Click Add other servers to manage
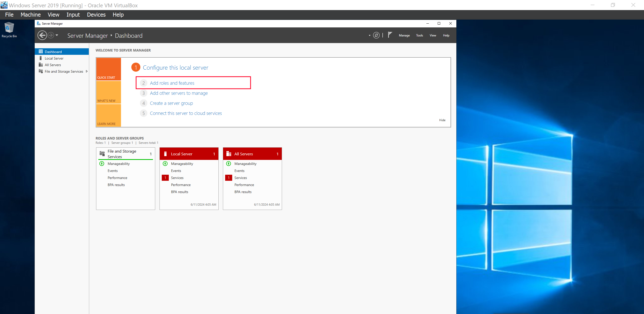This screenshot has height=314, width=644. (x=179, y=93)
